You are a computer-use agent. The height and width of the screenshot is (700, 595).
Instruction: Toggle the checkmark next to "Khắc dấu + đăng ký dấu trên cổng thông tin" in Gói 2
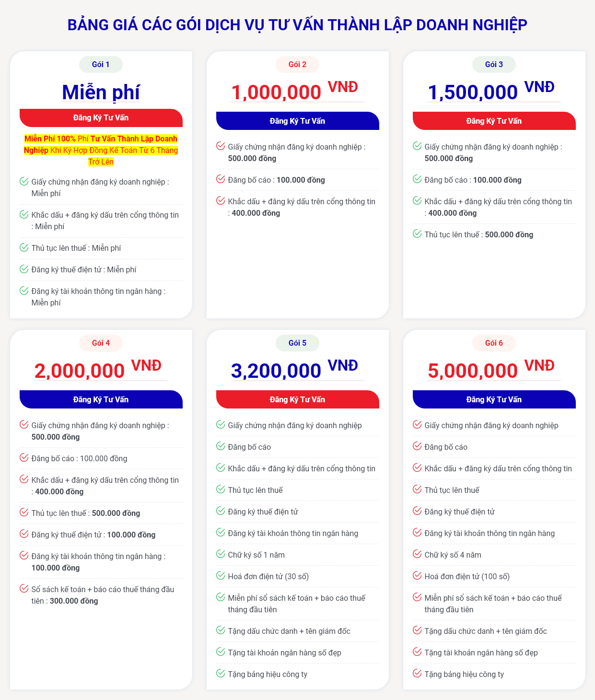(x=220, y=201)
